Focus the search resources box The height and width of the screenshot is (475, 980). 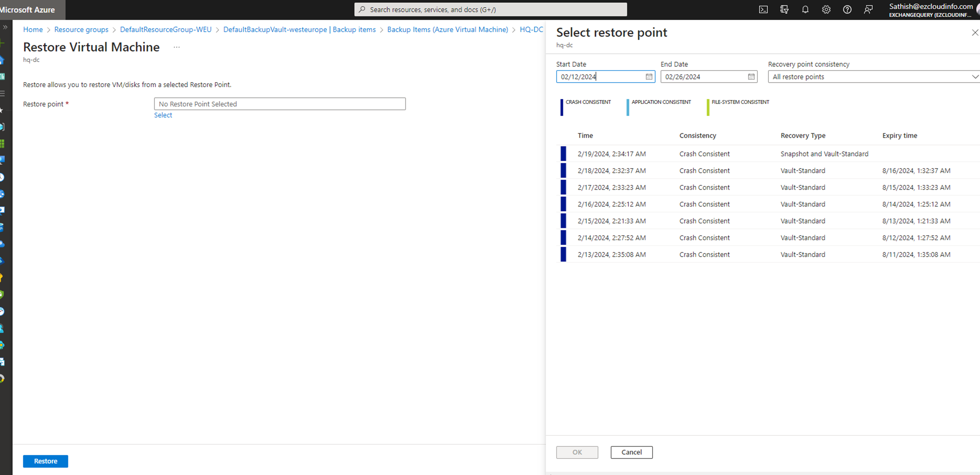[x=490, y=9]
